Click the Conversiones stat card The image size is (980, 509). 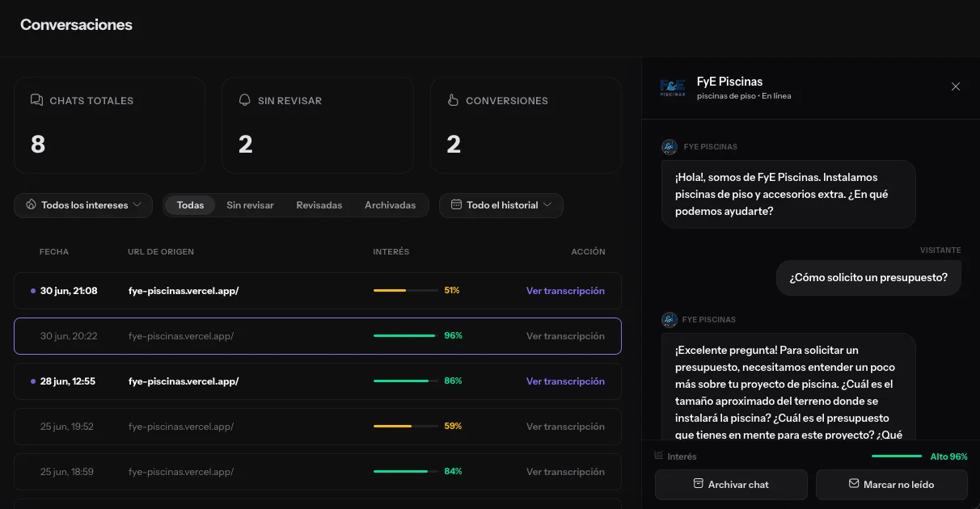coord(526,125)
